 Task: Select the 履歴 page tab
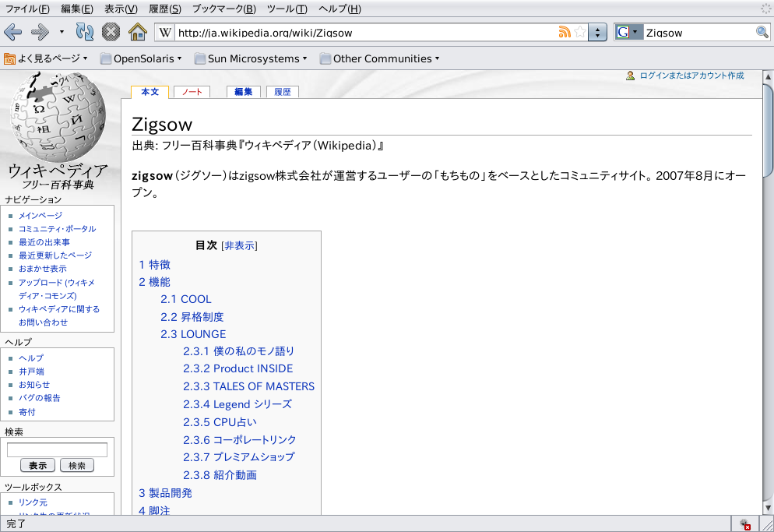pos(283,92)
